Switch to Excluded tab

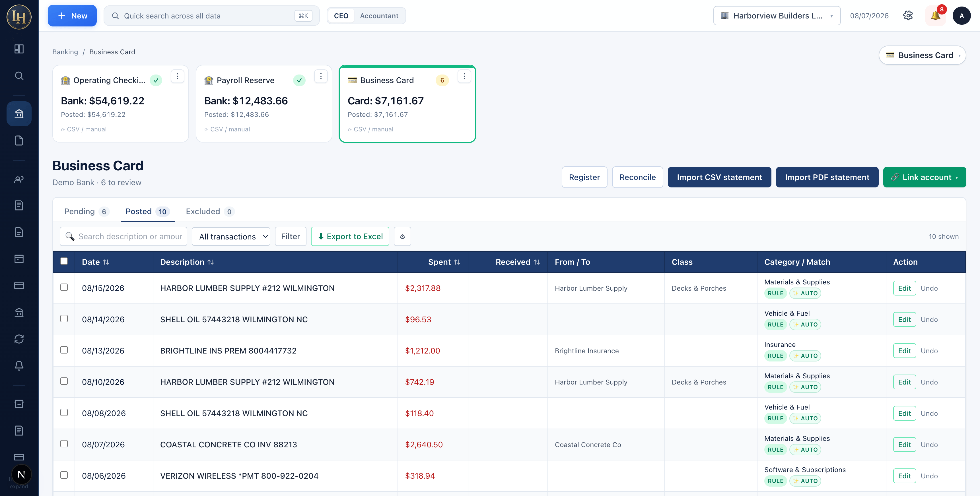click(x=210, y=212)
